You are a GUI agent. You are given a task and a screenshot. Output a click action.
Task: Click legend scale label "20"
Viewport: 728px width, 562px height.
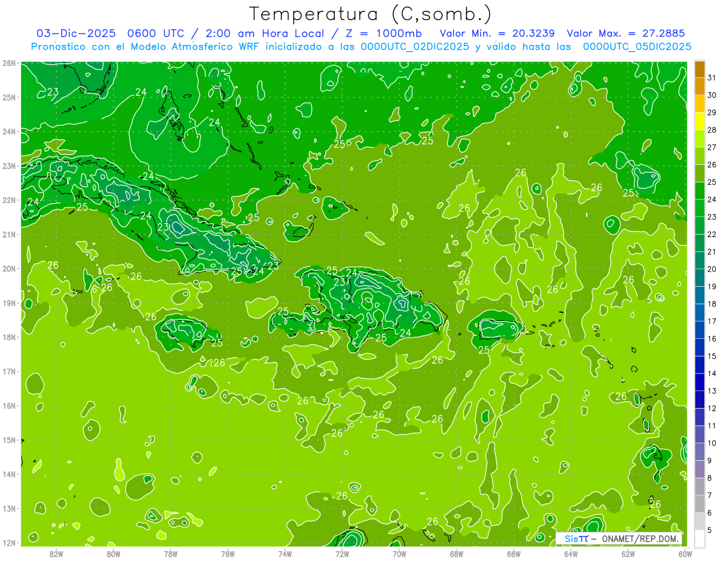(712, 269)
